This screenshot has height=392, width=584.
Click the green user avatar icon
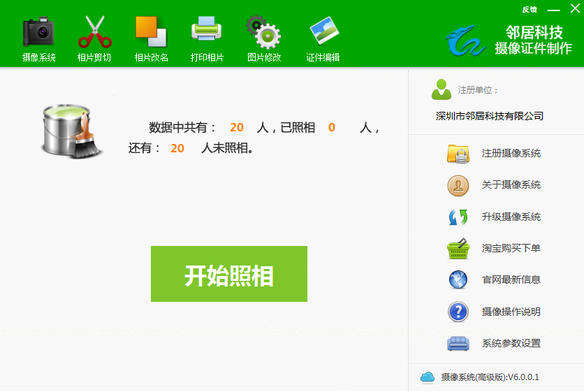point(441,90)
